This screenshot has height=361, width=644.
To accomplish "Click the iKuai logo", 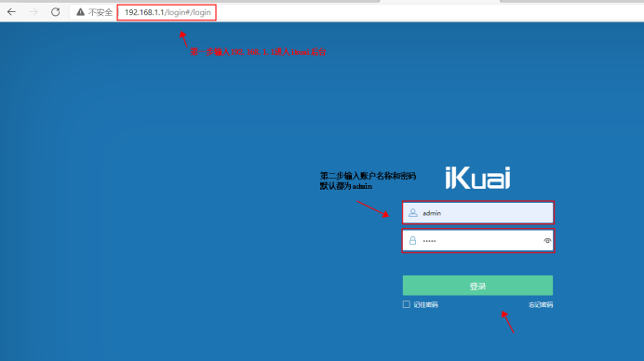I will 477,178.
